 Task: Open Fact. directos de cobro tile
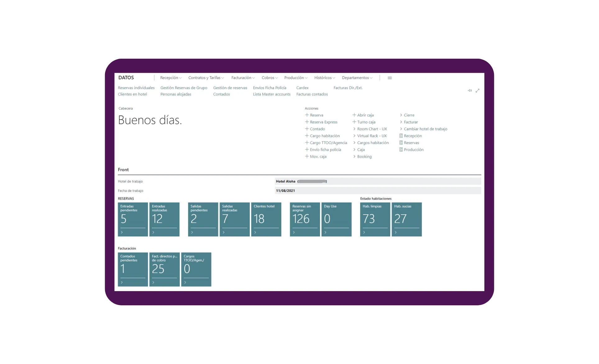(x=164, y=269)
